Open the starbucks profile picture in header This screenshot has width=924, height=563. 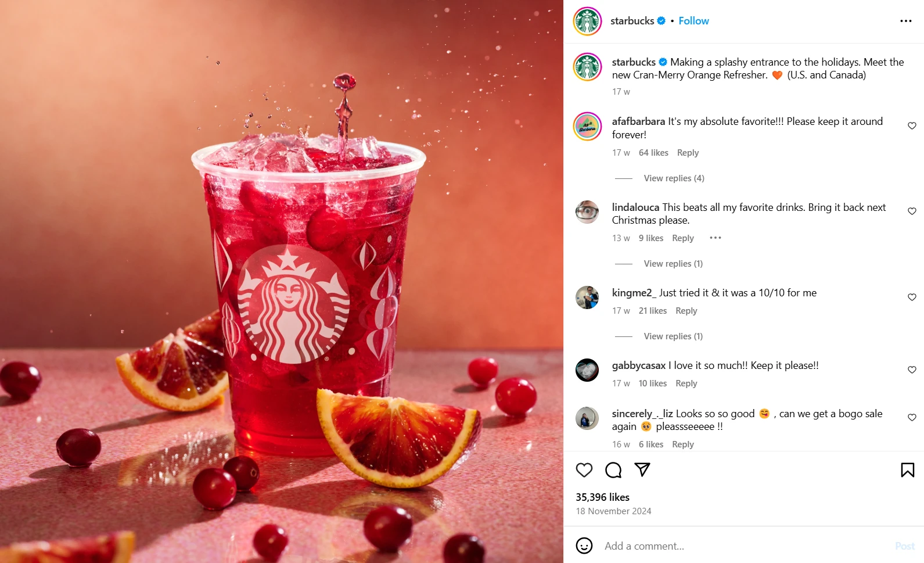point(588,21)
